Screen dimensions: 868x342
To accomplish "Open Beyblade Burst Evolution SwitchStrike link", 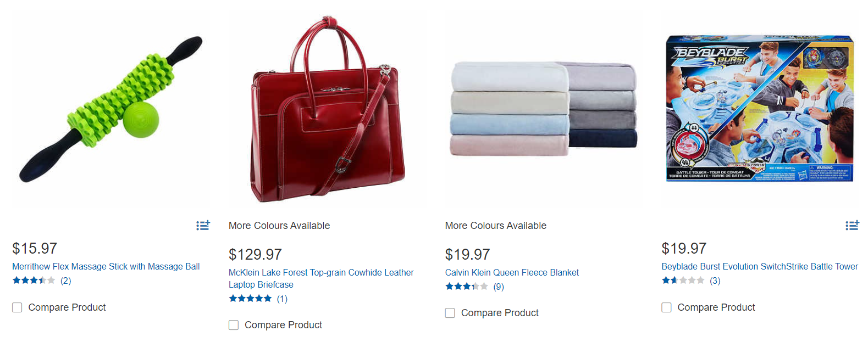I will 760,266.
